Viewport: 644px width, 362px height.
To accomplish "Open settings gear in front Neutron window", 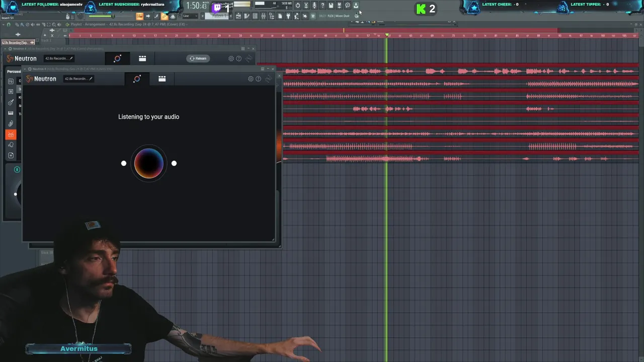I will click(251, 79).
